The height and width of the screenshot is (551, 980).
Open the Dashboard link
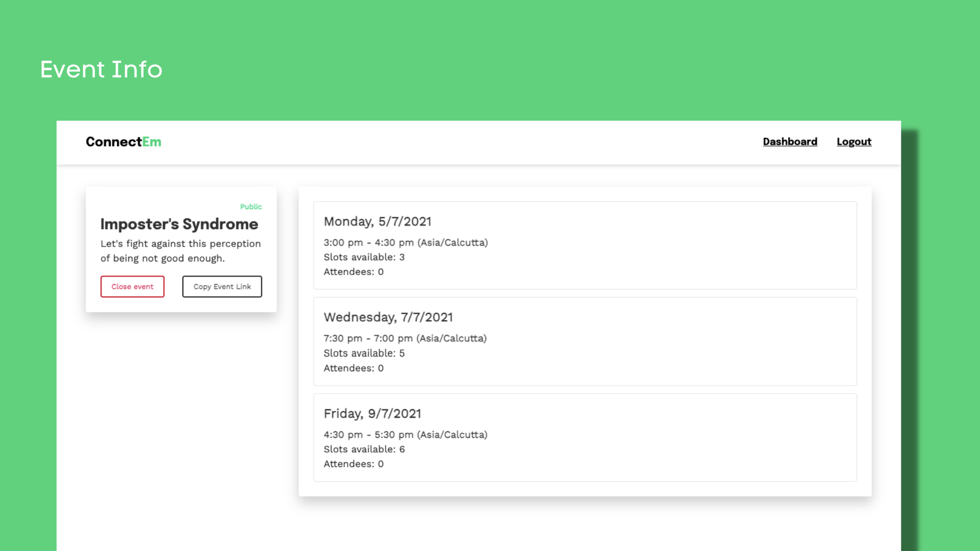click(x=790, y=142)
